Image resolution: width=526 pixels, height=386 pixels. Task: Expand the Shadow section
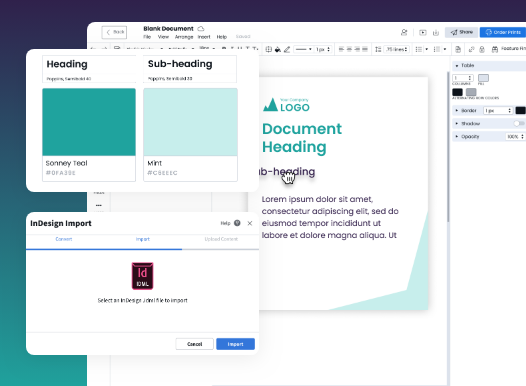click(x=457, y=123)
